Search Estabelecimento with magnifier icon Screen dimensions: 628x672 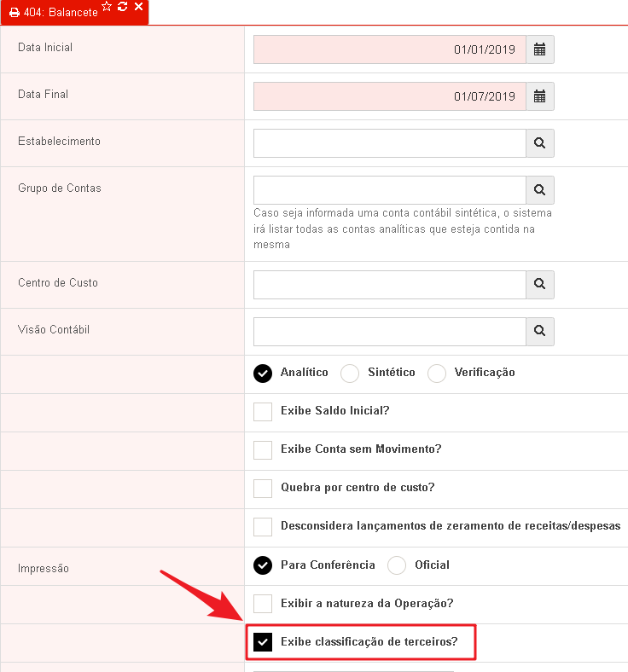point(540,143)
